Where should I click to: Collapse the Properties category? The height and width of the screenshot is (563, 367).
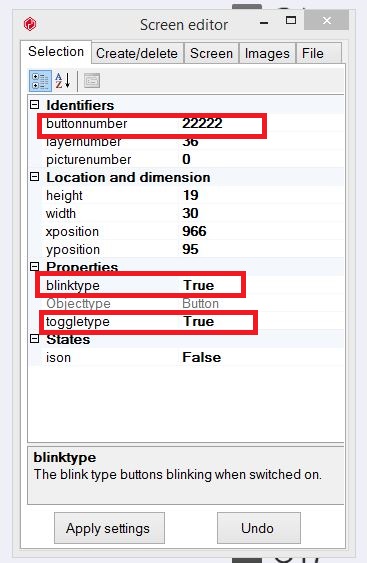(34, 266)
